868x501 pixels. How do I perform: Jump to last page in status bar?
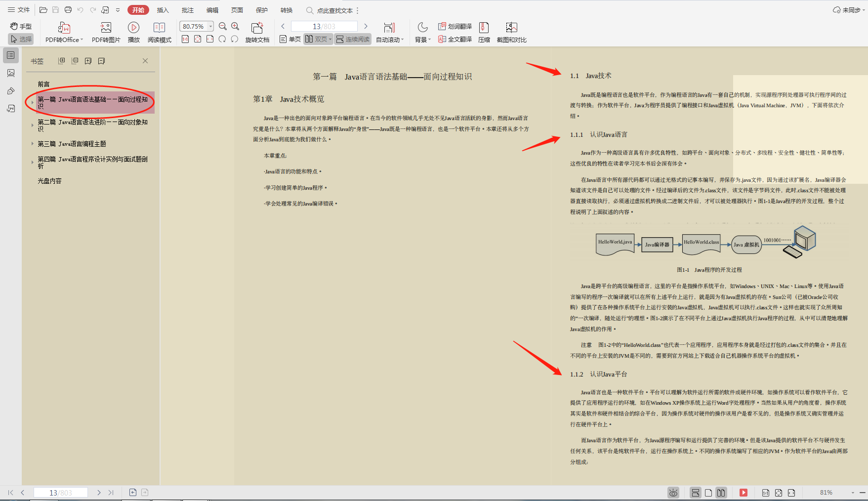pos(111,493)
